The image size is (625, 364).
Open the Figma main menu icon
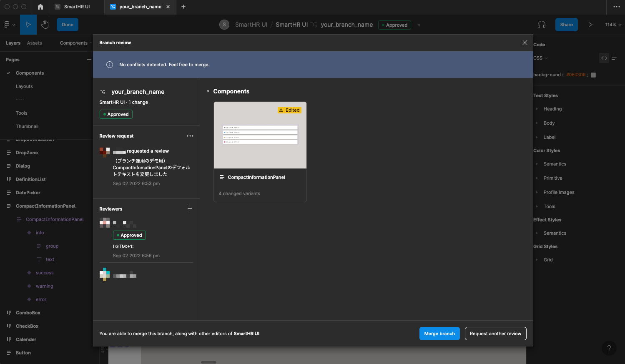pos(9,25)
